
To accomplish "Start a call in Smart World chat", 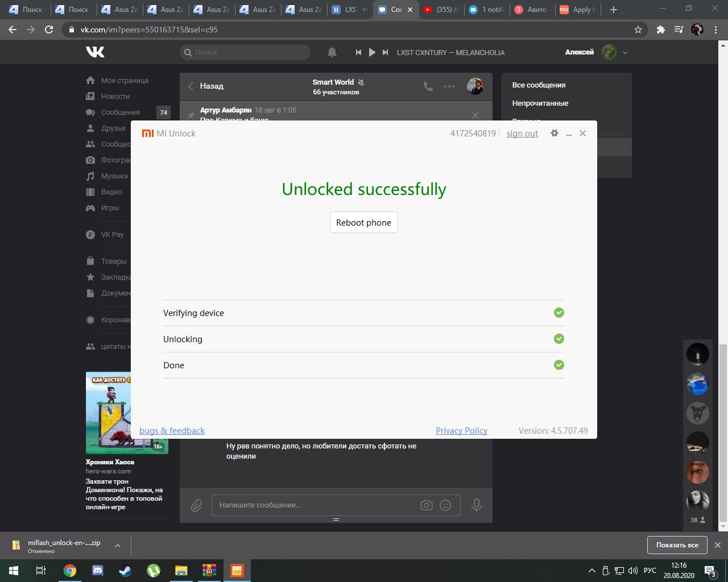I will 428,86.
